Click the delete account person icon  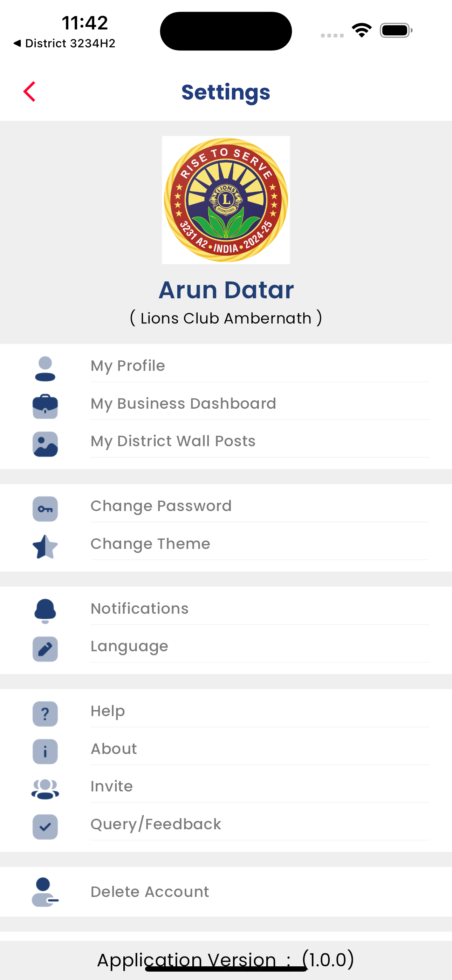click(45, 892)
